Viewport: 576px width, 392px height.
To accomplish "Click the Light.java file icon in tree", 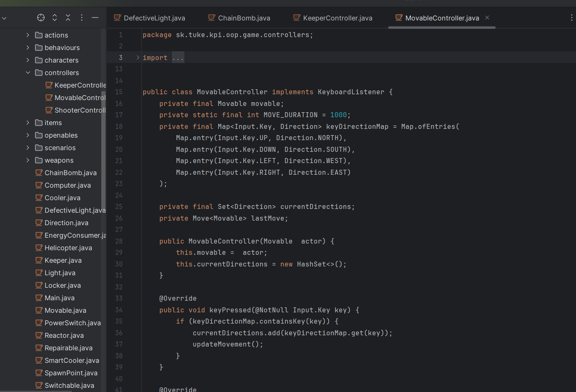I will coord(39,273).
